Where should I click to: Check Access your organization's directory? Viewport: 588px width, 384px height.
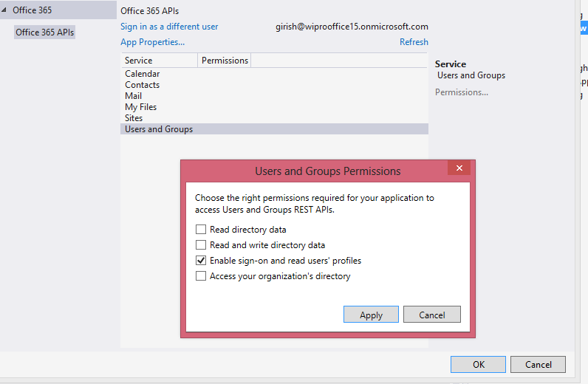(x=201, y=276)
